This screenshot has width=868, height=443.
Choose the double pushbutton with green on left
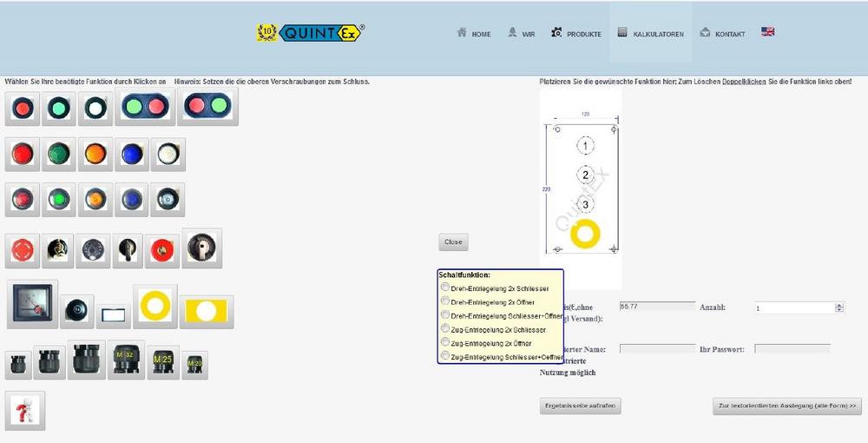145,106
